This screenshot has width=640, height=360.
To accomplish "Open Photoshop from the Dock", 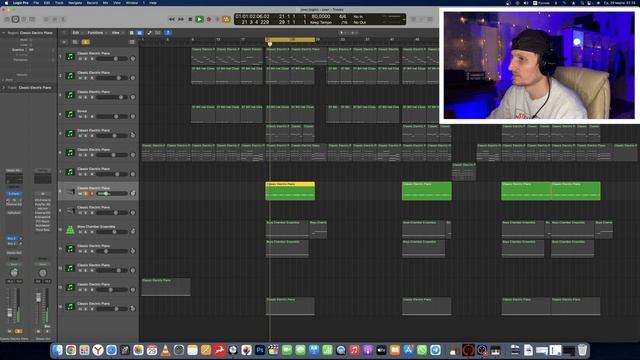I will (x=260, y=350).
